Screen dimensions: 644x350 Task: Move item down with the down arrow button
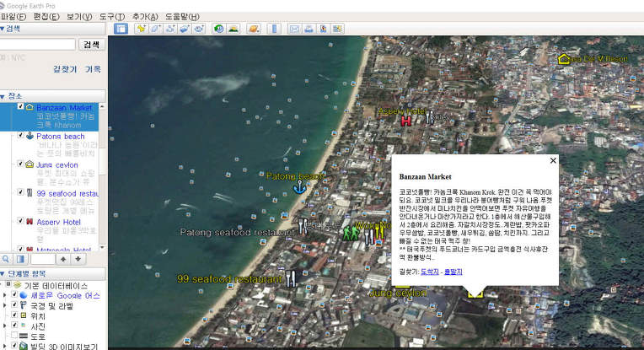[x=78, y=259]
